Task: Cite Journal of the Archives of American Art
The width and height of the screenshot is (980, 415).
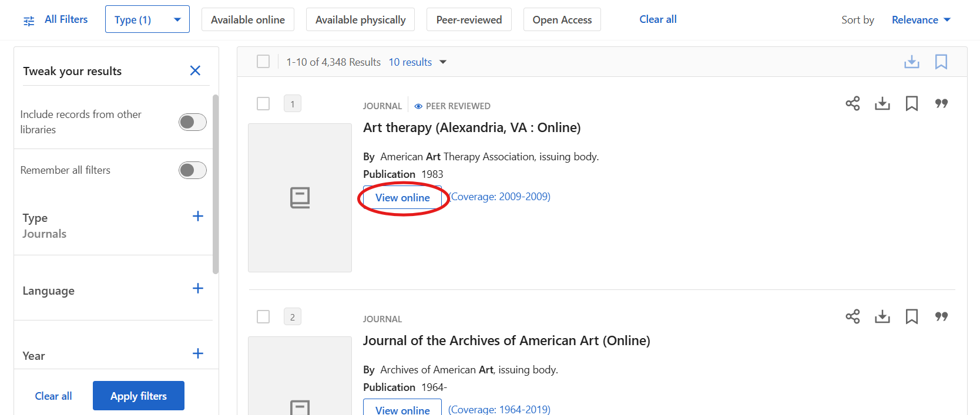Action: point(941,316)
